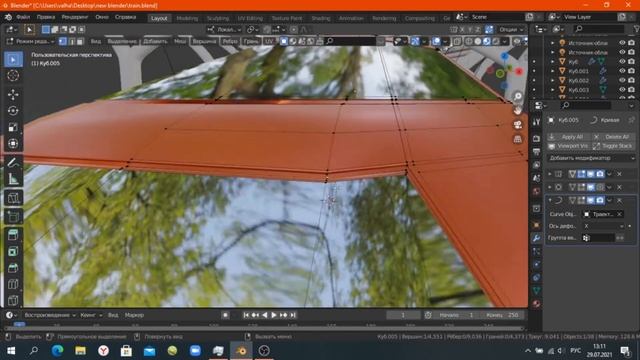Toggle render visibility of Куб object
640x360 pixels.
(631, 62)
